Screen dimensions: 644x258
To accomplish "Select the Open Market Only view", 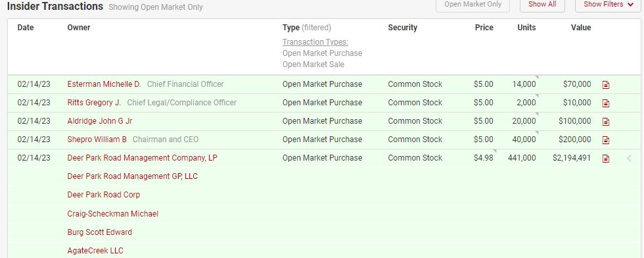I will pyautogui.click(x=472, y=5).
